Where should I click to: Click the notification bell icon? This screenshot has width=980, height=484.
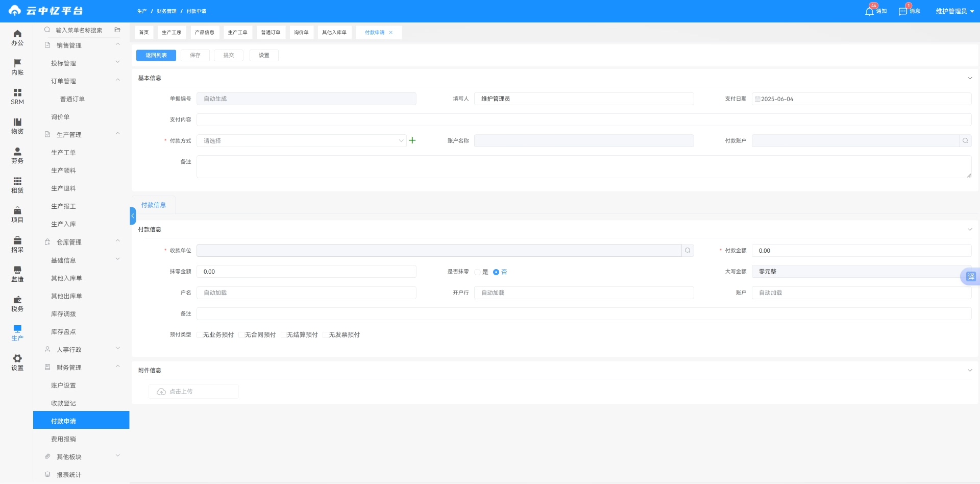(x=869, y=11)
